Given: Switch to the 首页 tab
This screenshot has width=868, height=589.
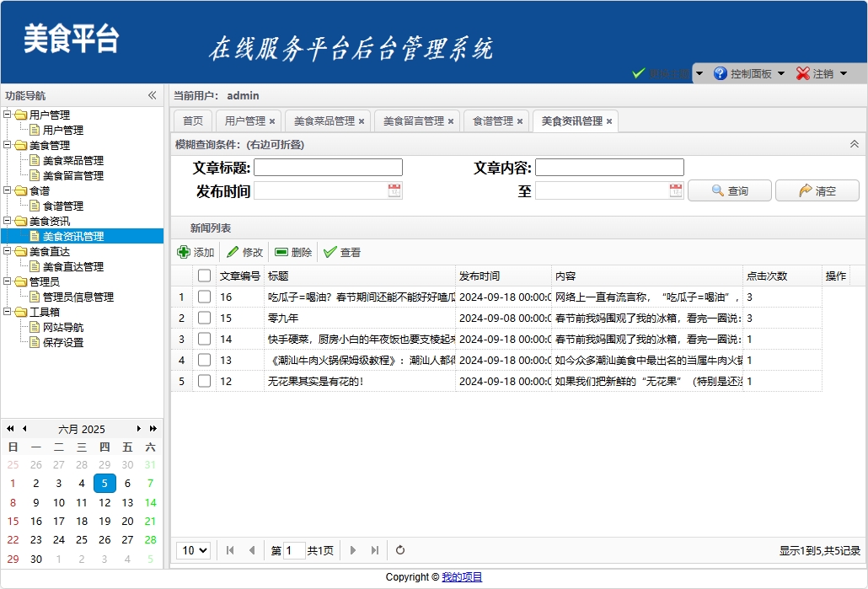Looking at the screenshot, I should click(193, 121).
